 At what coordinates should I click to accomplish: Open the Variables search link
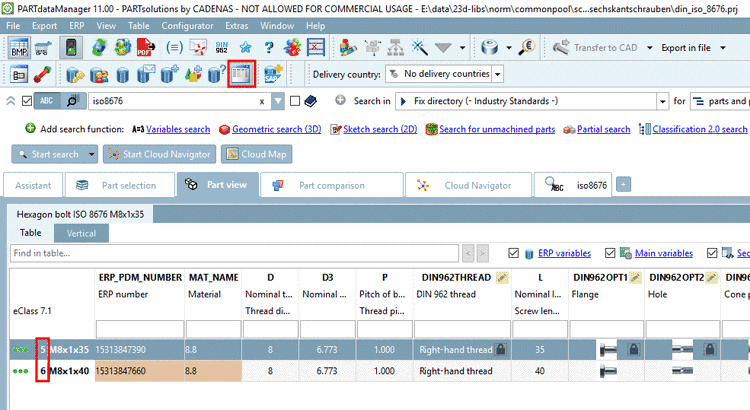(x=178, y=129)
